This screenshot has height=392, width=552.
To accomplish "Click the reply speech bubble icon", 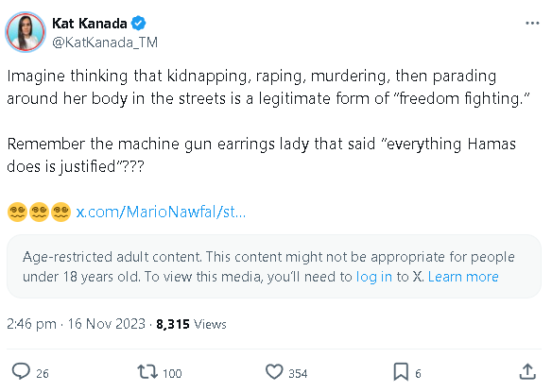I will [21, 371].
